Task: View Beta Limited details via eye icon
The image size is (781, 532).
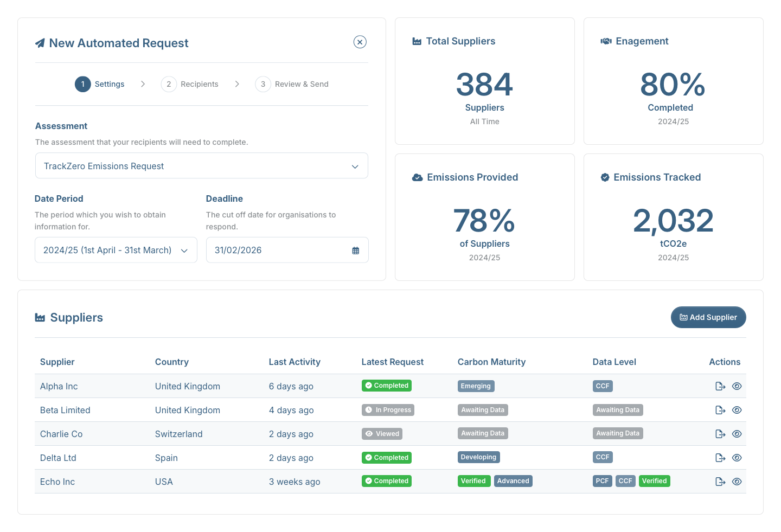Action: [x=737, y=410]
